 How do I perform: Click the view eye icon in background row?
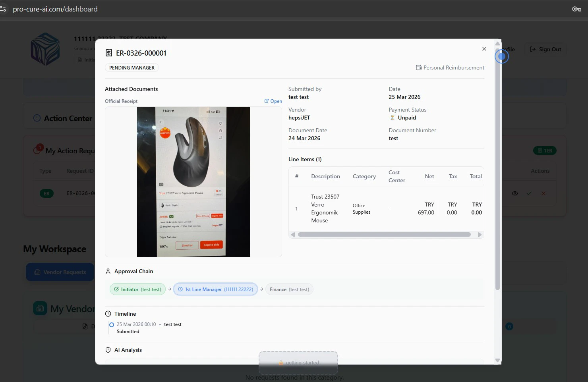(515, 193)
